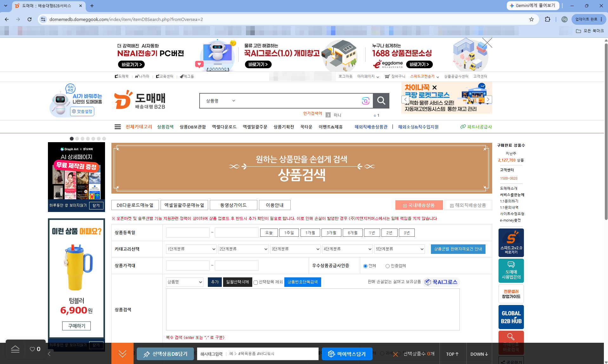Click 구매하기 on tumbler ad
The image size is (608, 364).
tap(76, 326)
